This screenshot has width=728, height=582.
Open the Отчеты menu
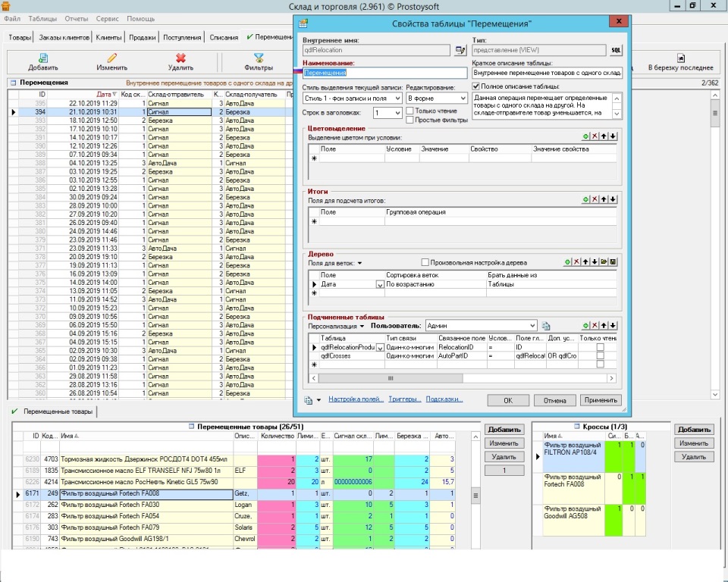76,18
